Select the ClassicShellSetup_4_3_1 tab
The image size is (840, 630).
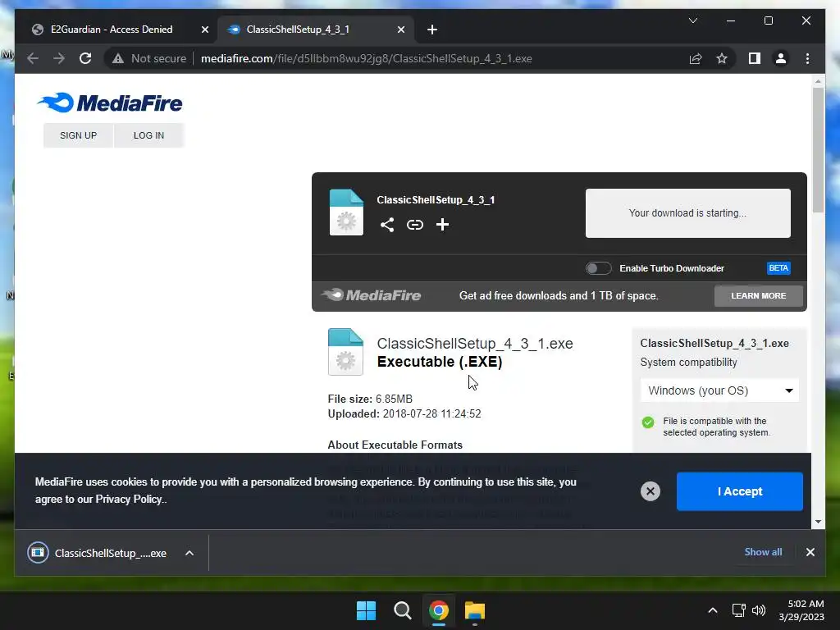pos(297,30)
